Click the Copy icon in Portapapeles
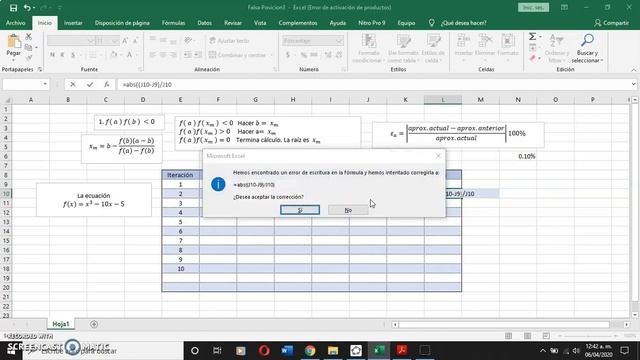640x360 pixels. [x=29, y=47]
